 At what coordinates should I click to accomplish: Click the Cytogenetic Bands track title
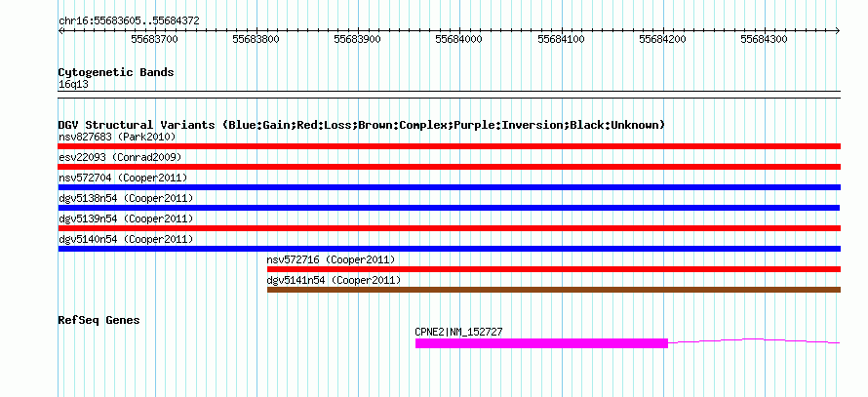point(116,72)
